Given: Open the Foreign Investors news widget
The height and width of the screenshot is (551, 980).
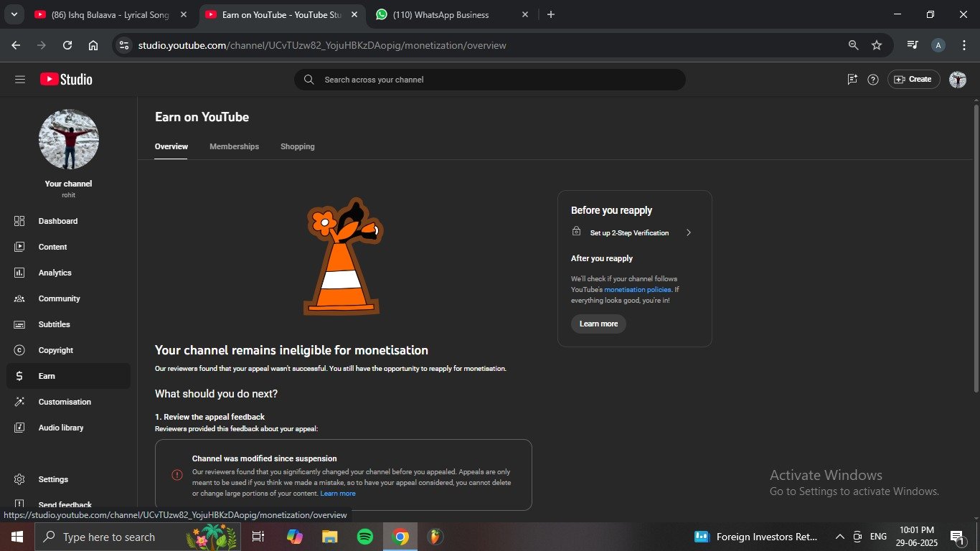Looking at the screenshot, I should tap(756, 537).
